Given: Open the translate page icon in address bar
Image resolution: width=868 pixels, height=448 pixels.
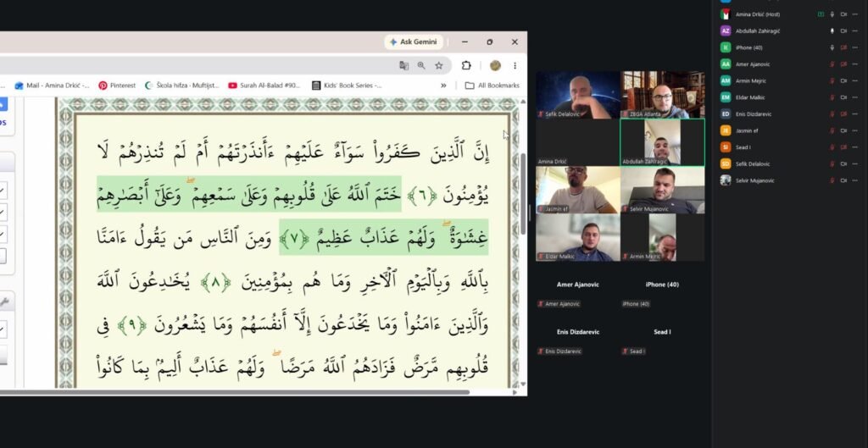Looking at the screenshot, I should [404, 66].
